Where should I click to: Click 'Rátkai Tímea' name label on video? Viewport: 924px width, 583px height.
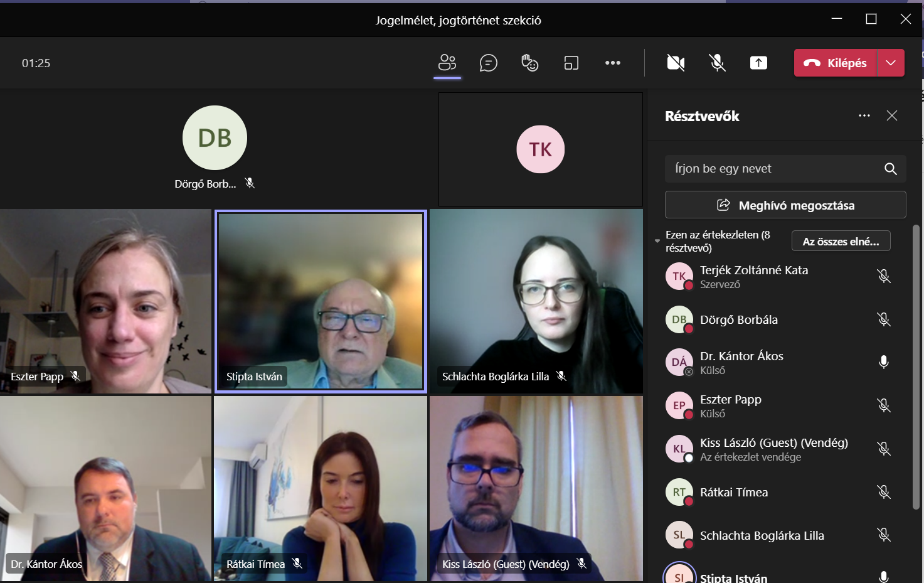click(x=255, y=564)
